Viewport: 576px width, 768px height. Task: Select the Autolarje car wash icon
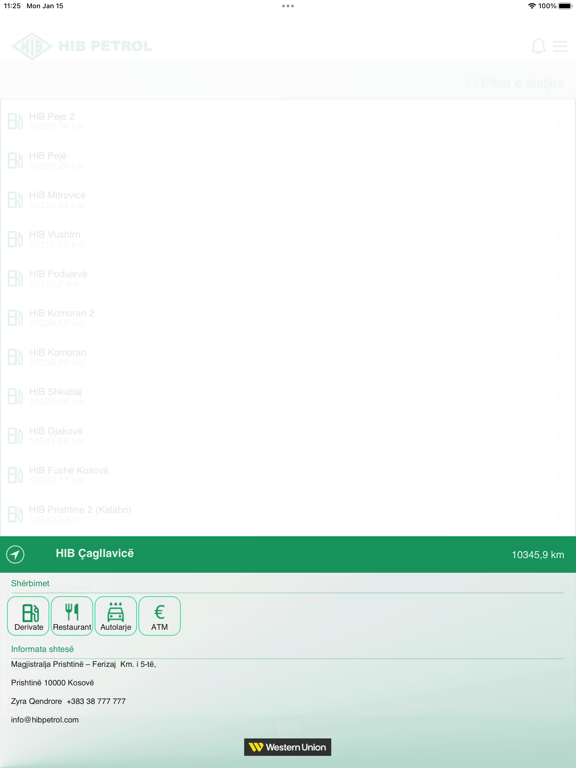pyautogui.click(x=116, y=616)
